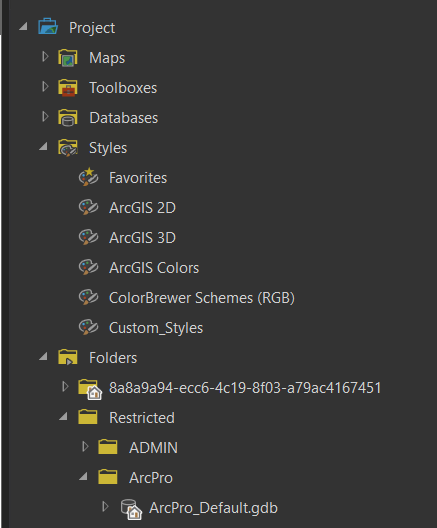Select ColorBrewer Schemes (RGB) text
Image resolution: width=437 pixels, height=528 pixels.
(x=202, y=298)
